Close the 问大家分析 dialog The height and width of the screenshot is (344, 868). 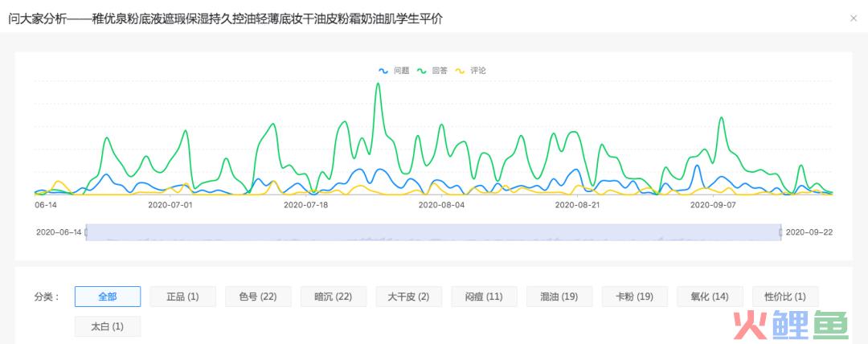[854, 18]
